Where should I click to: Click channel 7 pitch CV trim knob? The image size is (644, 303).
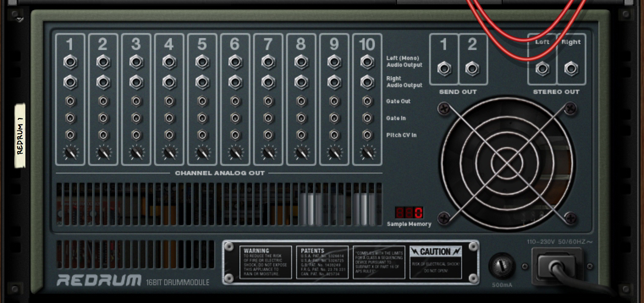(x=268, y=152)
